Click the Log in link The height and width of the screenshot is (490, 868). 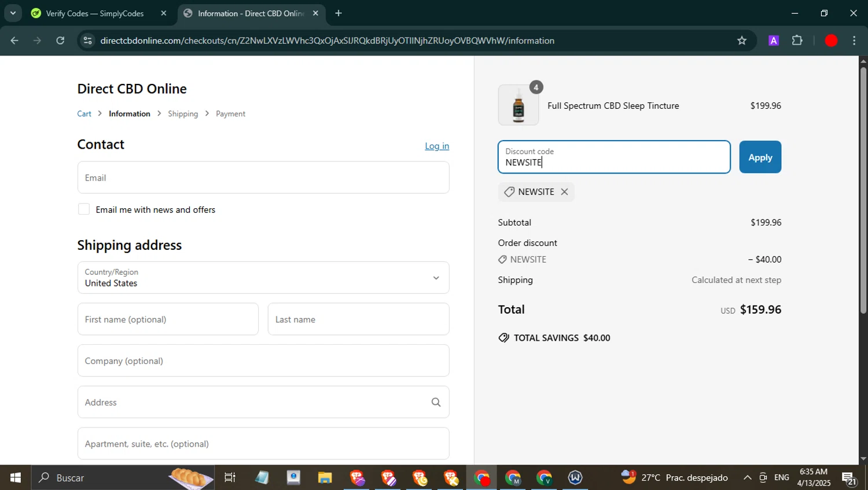coord(437,146)
